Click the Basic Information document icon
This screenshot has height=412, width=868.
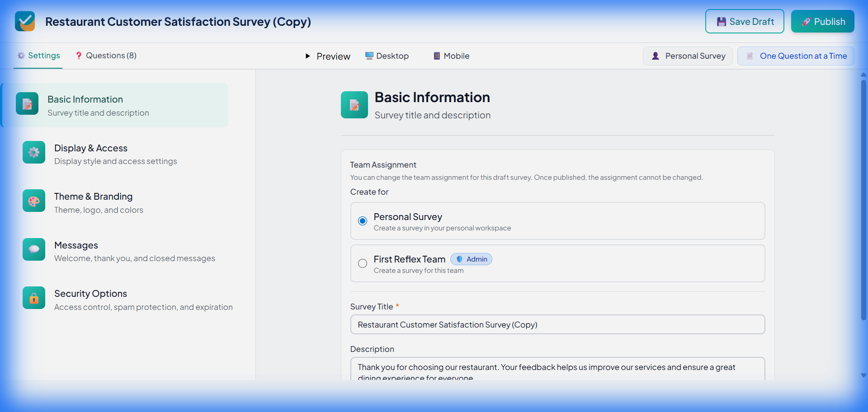(x=27, y=103)
